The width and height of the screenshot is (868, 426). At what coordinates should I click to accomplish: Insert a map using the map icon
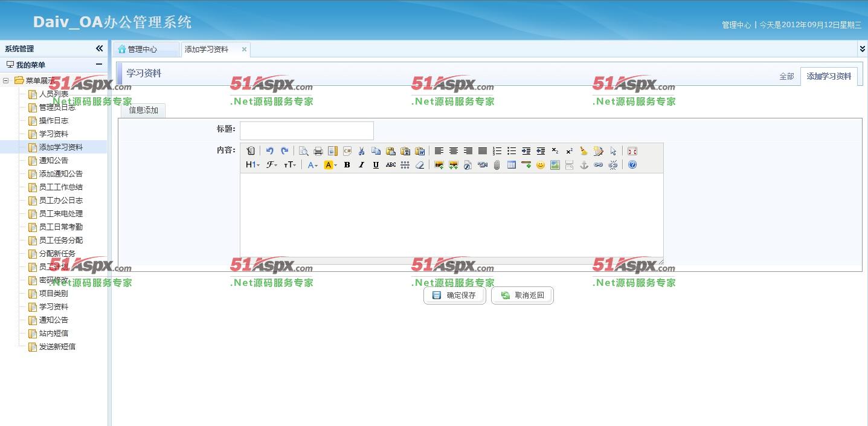[555, 165]
